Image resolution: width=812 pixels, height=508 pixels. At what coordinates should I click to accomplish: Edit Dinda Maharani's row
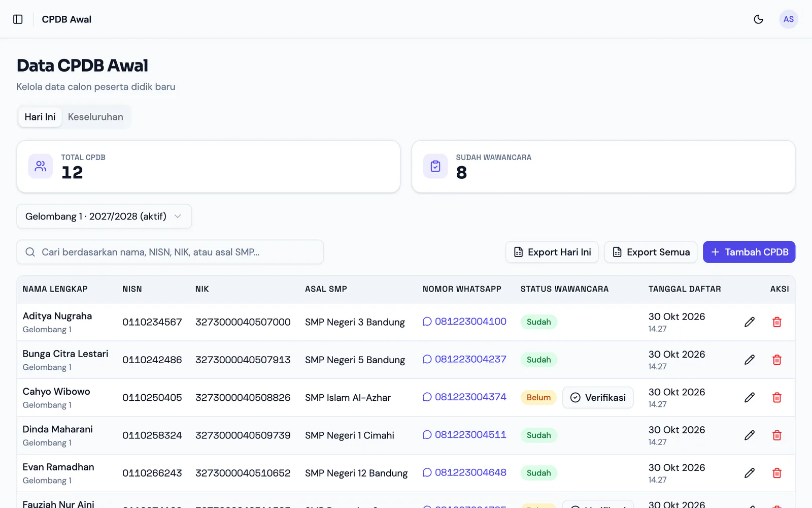[750, 435]
